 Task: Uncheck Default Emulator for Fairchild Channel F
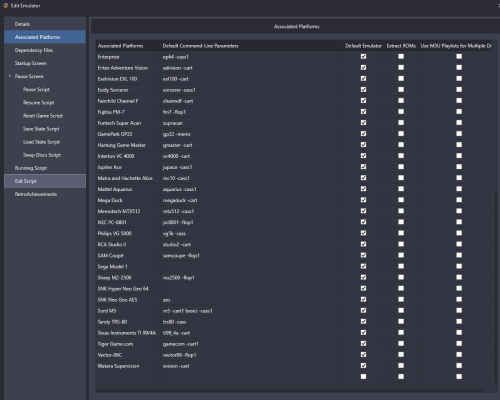[363, 101]
